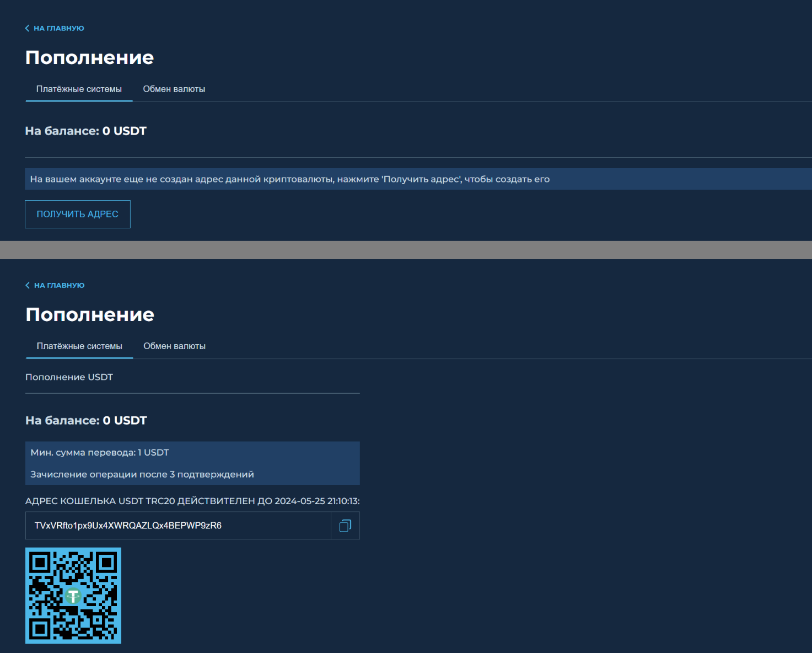812x653 pixels.
Task: Click the USDT wallet address text field
Action: 176,525
